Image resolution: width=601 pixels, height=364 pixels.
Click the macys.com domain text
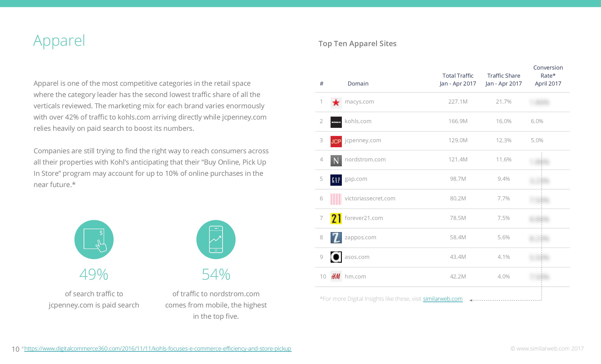pos(359,102)
